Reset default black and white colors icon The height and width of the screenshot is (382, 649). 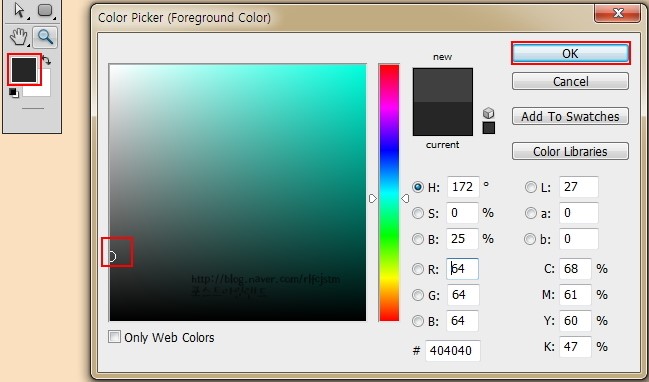(14, 93)
